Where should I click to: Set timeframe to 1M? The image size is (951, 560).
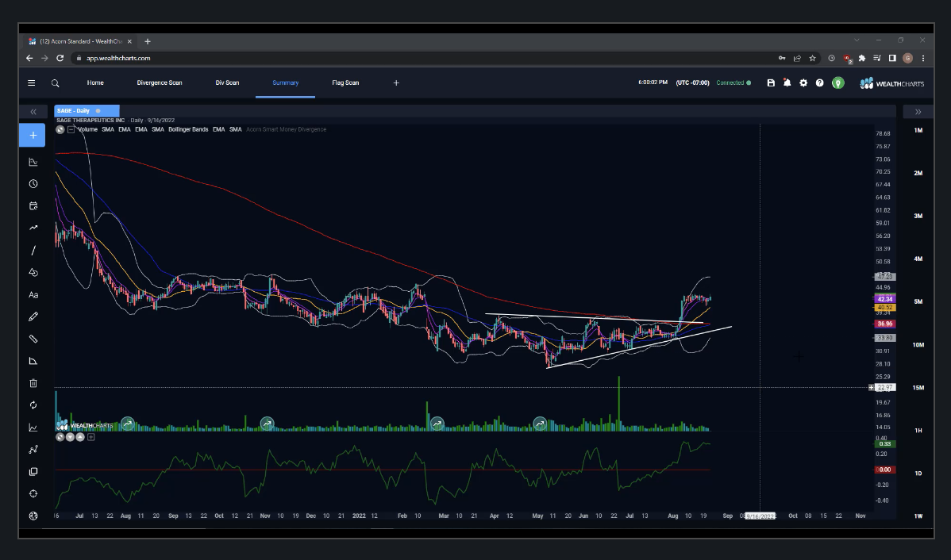click(x=918, y=130)
